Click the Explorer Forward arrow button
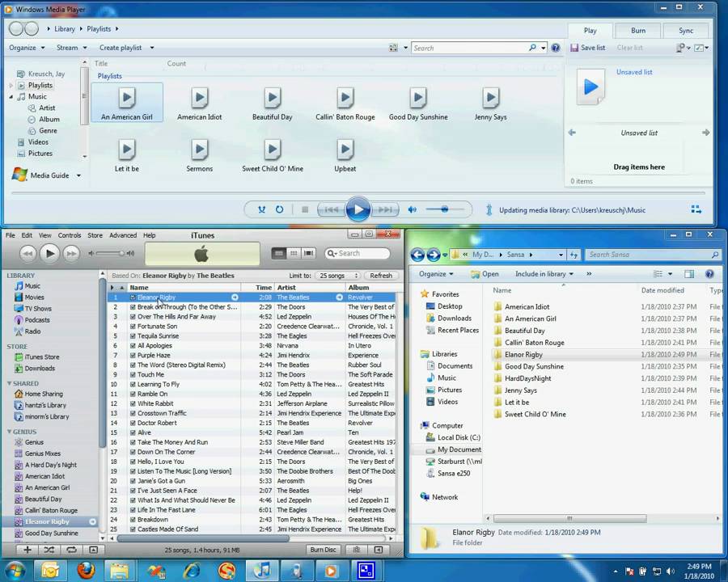The height and width of the screenshot is (582, 728). tap(434, 255)
